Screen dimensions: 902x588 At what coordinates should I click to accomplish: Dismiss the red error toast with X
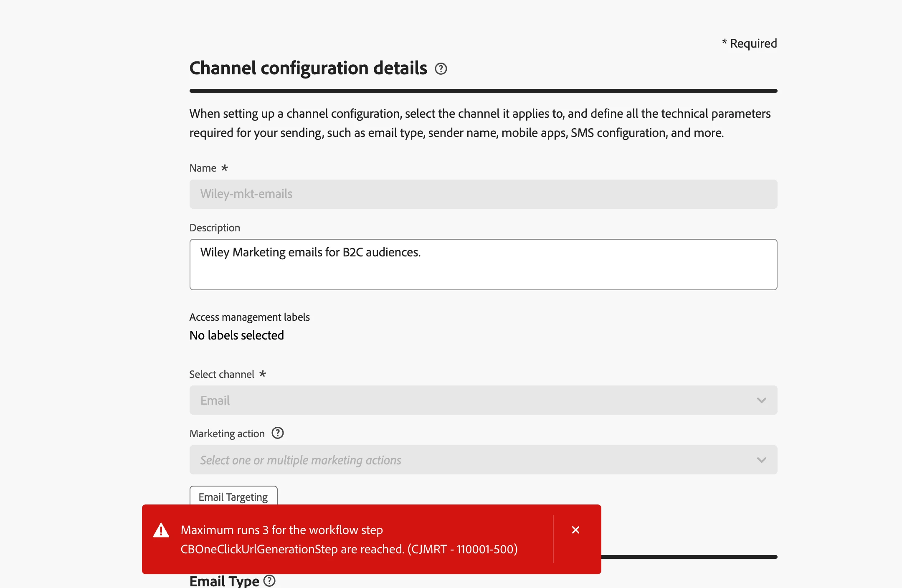pyautogui.click(x=575, y=530)
